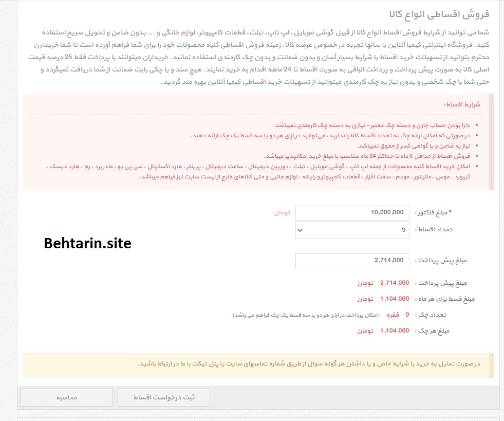Click the محاسبه calculate button
504x421 pixels.
coord(66,397)
